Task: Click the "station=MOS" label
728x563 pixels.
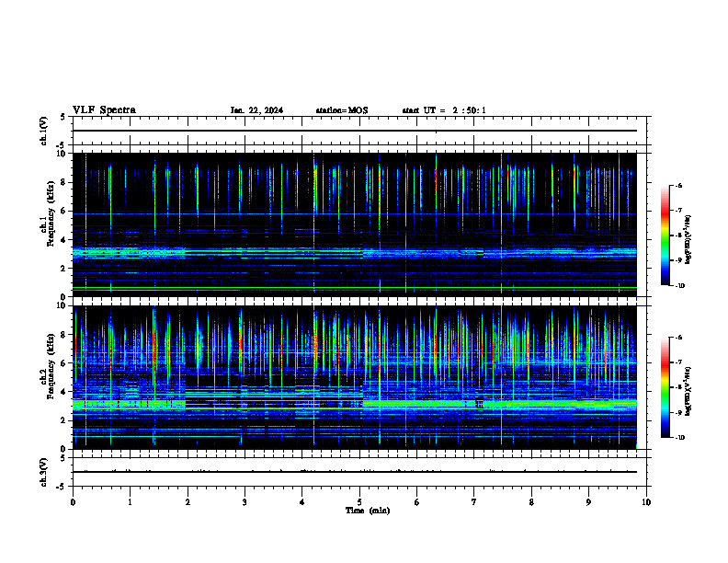Action: pos(342,110)
